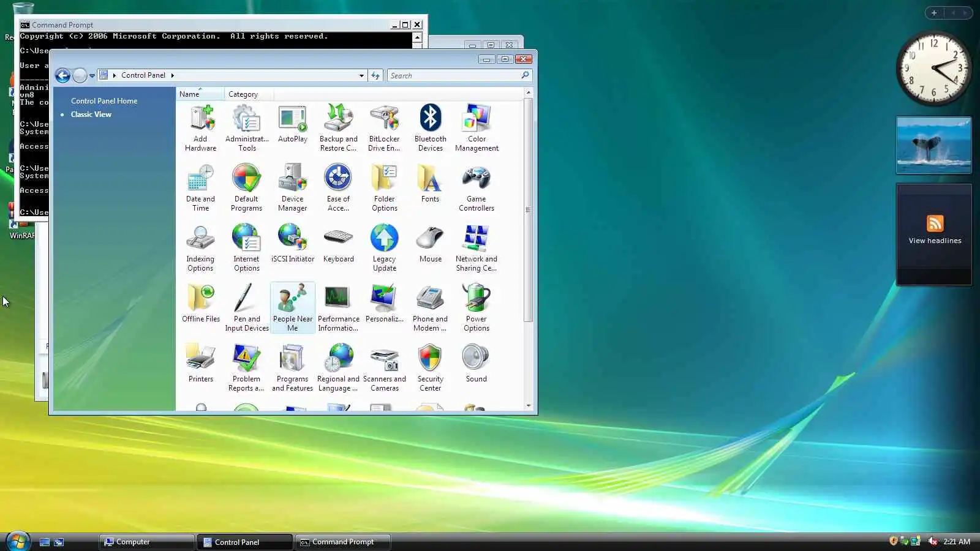The image size is (980, 551).
Task: Switch to the Computer taskbar button
Action: click(147, 542)
